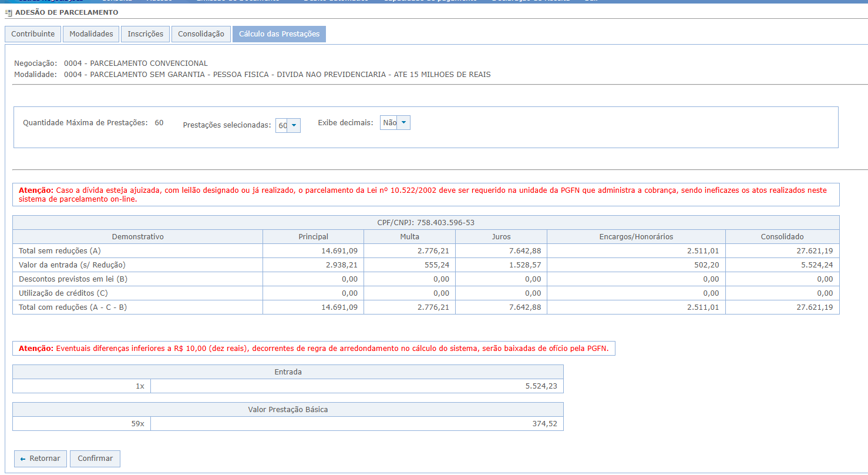Click the red rounding notice about R$ 10,00
Screen dimensions: 868x475
pos(314,349)
